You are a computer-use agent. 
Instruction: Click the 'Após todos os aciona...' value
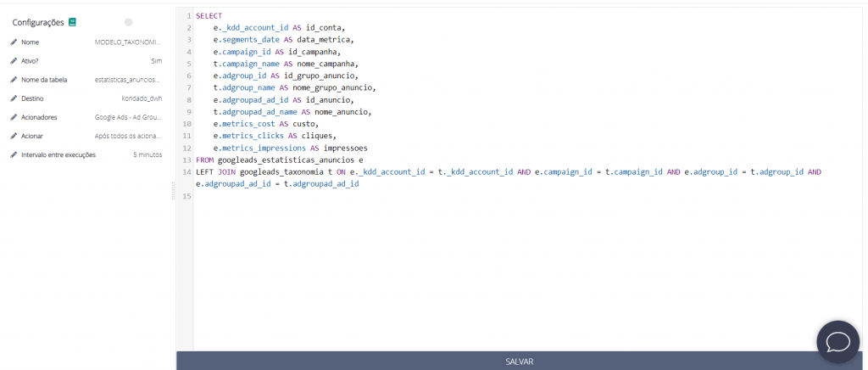click(128, 136)
